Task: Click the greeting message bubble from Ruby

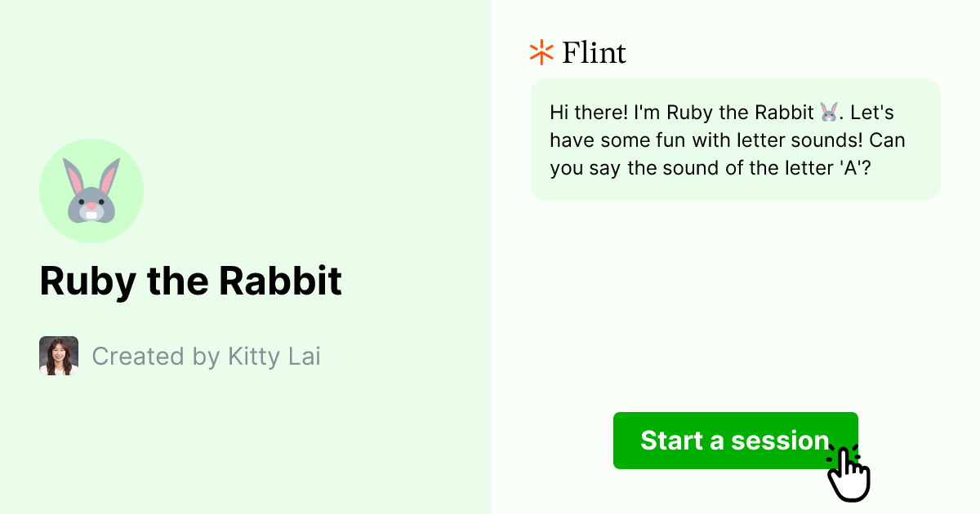Action: (735, 140)
